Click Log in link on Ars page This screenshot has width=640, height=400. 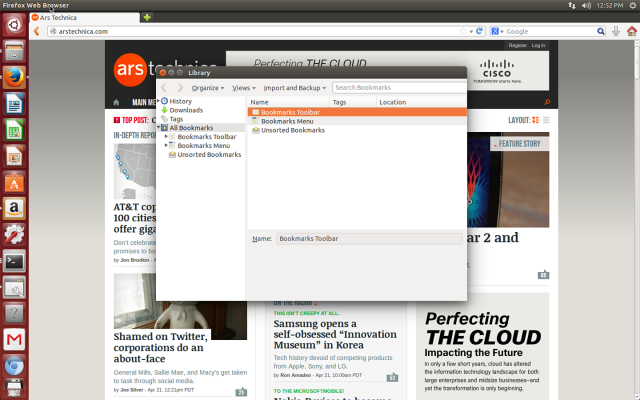pos(538,45)
